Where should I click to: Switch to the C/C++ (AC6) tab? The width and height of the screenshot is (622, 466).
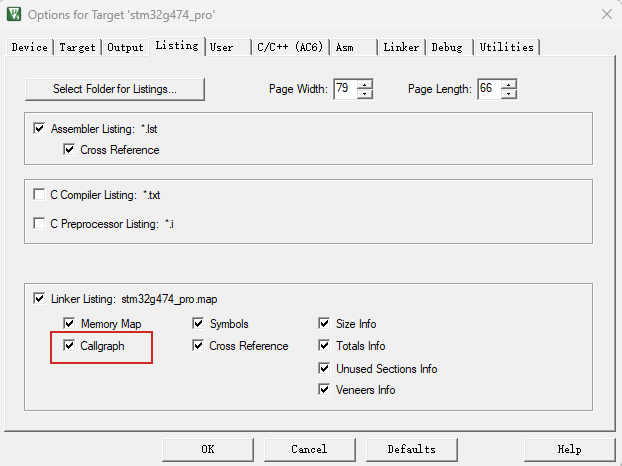point(290,47)
